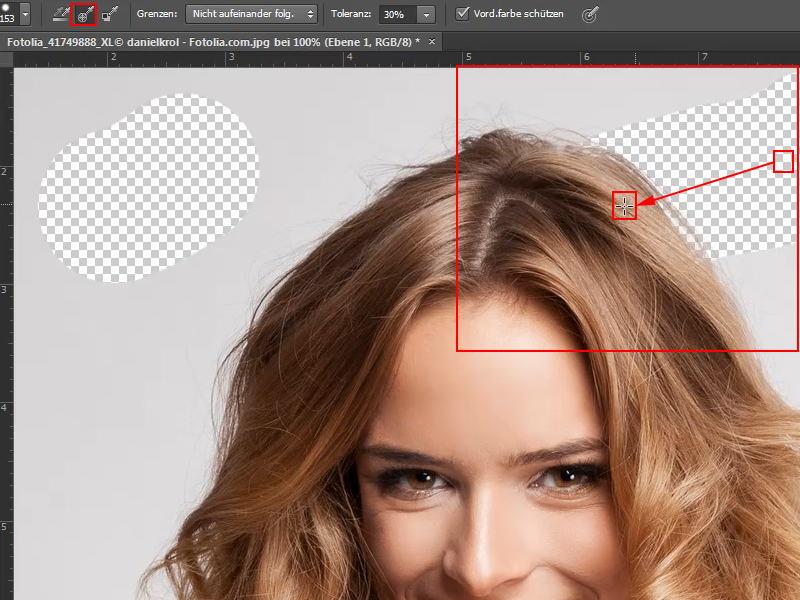
Task: Expand the Toleranz slider arrow
Action: [426, 15]
